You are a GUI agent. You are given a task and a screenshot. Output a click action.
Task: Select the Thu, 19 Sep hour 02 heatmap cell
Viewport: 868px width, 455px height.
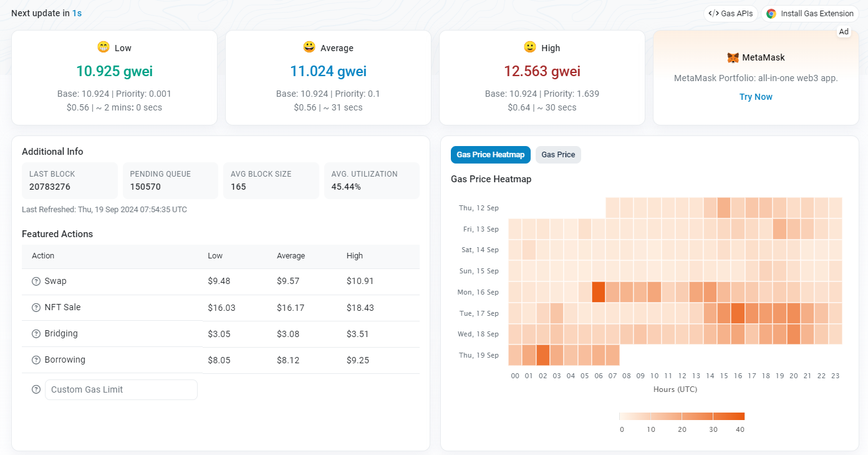coord(543,355)
